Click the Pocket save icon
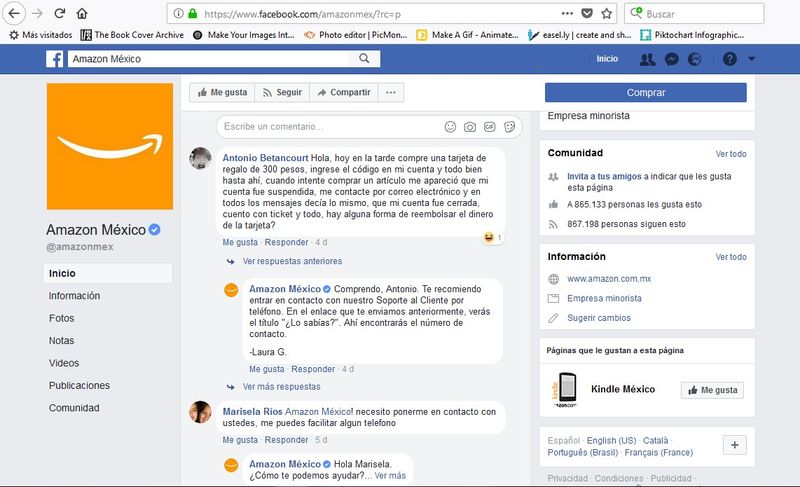 tap(587, 14)
